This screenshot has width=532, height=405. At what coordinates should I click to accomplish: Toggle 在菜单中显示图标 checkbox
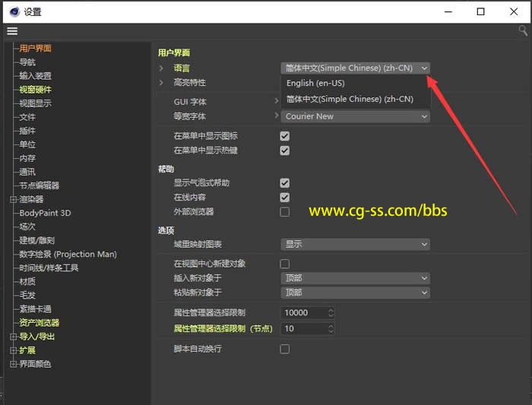285,136
